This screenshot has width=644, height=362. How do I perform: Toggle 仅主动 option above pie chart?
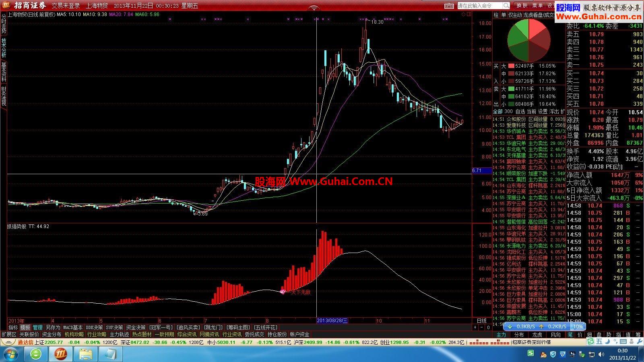[515, 15]
